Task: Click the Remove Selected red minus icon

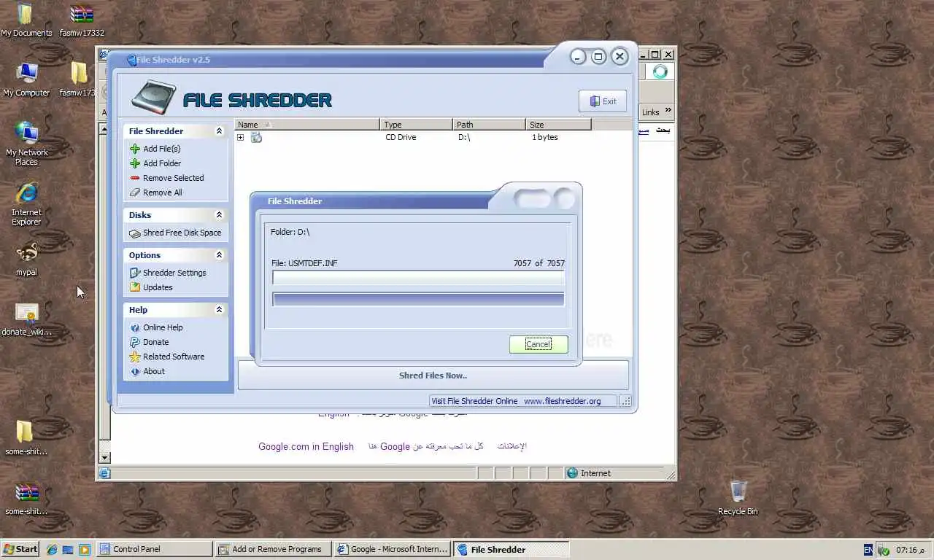Action: 134,178
